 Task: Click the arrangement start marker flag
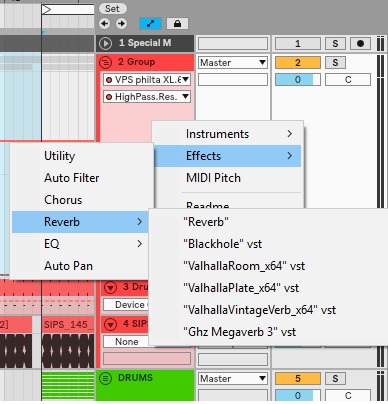(x=47, y=9)
